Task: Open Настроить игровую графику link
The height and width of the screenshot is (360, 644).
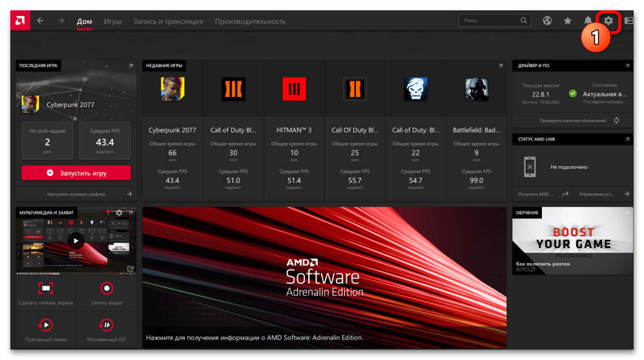Action: 76,194
